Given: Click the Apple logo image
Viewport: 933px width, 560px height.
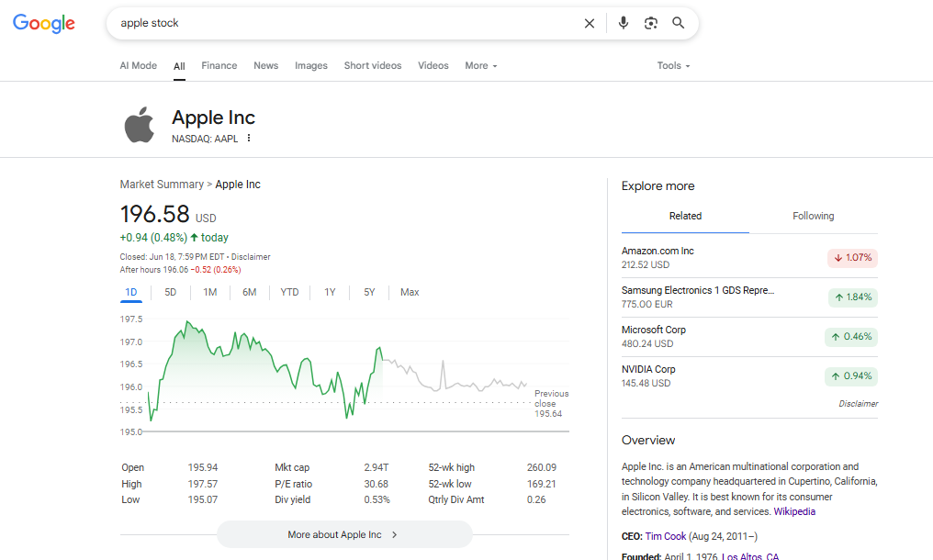Looking at the screenshot, I should pyautogui.click(x=140, y=124).
